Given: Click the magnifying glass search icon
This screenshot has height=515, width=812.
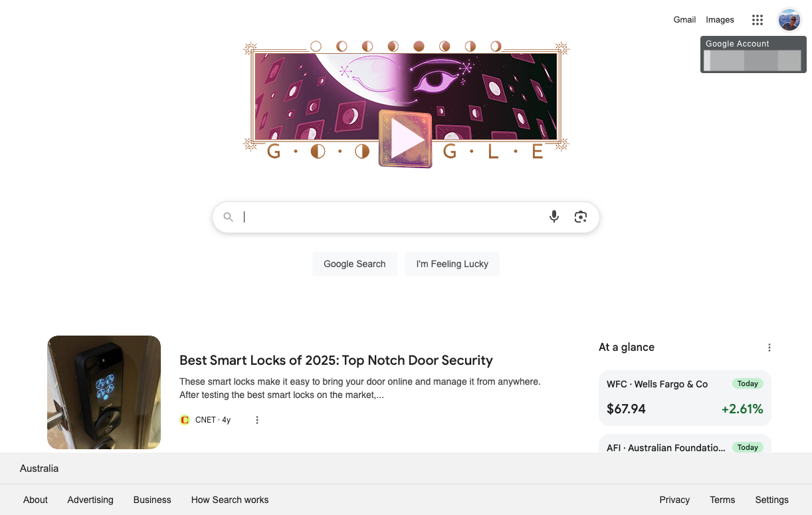Looking at the screenshot, I should click(229, 217).
